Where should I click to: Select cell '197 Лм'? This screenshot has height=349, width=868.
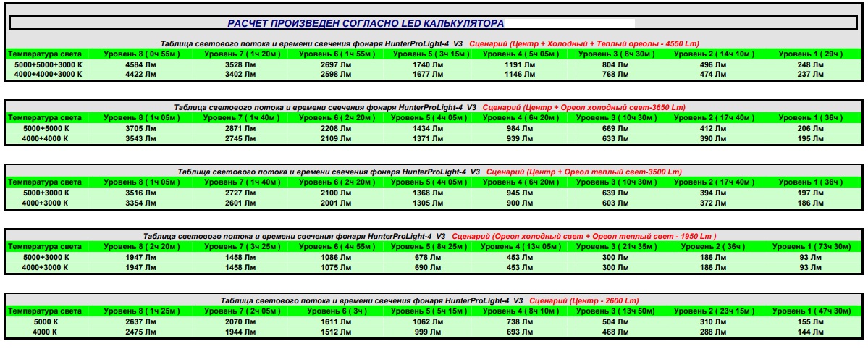(812, 193)
